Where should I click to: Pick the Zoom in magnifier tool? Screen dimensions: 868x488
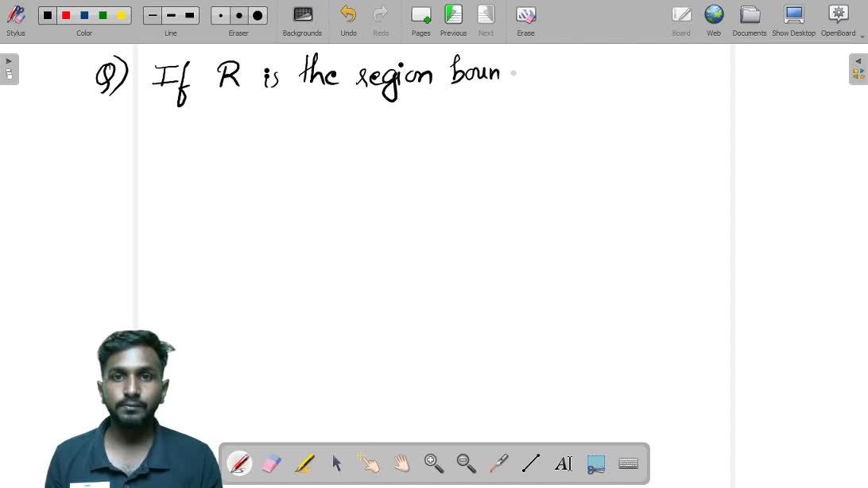coord(433,463)
